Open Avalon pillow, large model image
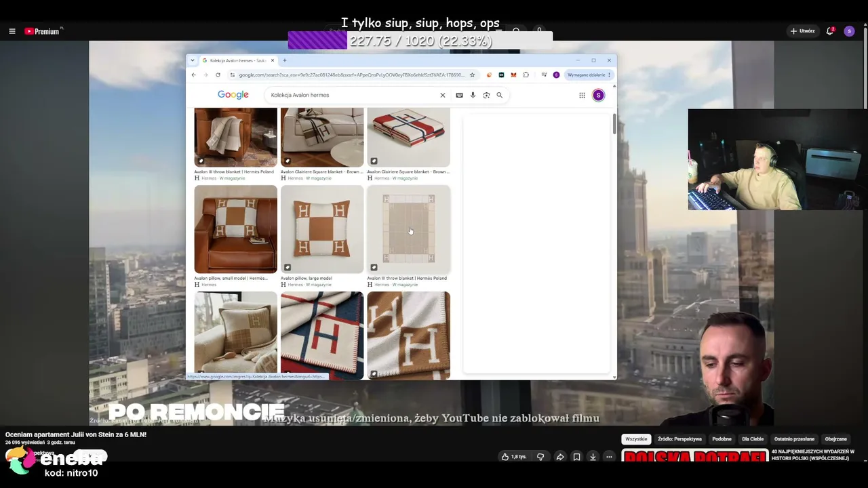The width and height of the screenshot is (868, 488). (x=322, y=229)
